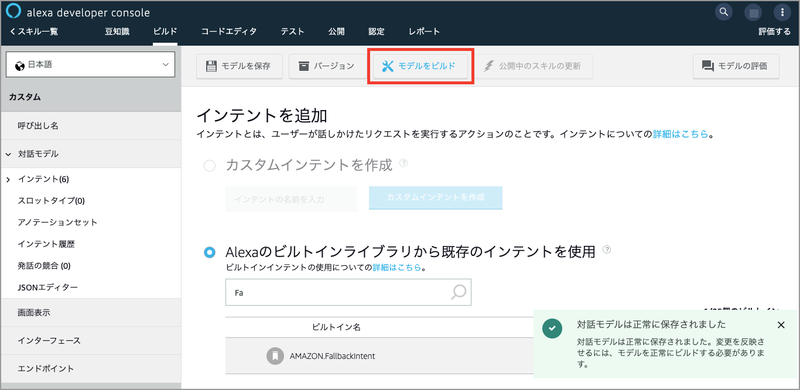The image size is (800, 390).
Task: Open エンドポイント in the sidebar
Action: click(x=91, y=369)
